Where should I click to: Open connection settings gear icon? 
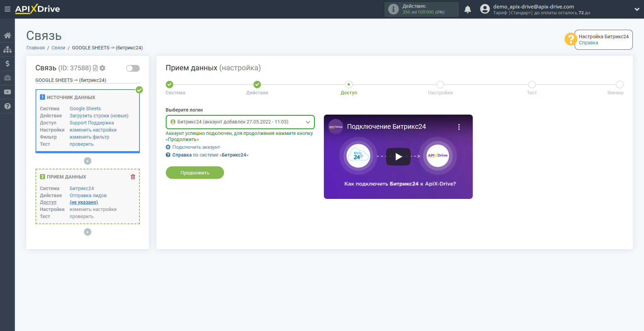103,68
